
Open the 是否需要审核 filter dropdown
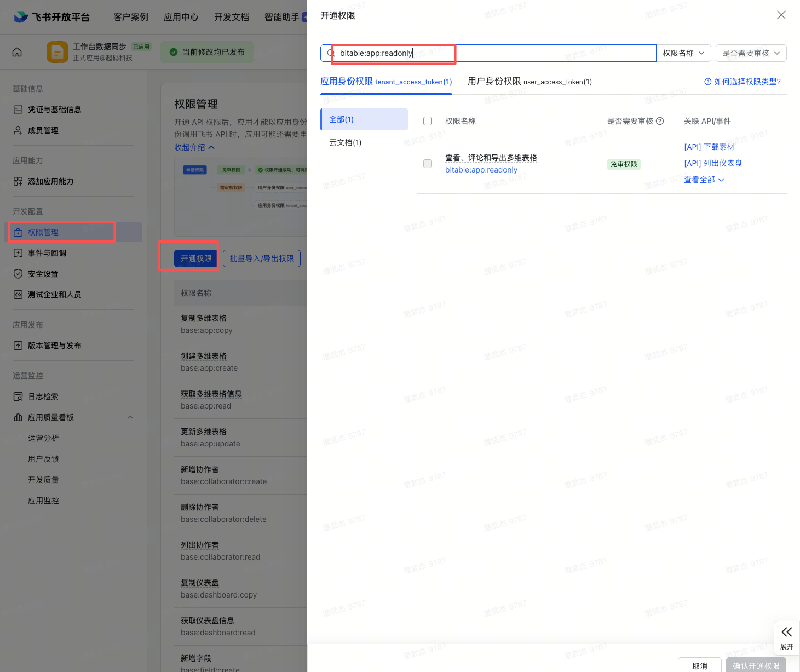point(751,53)
